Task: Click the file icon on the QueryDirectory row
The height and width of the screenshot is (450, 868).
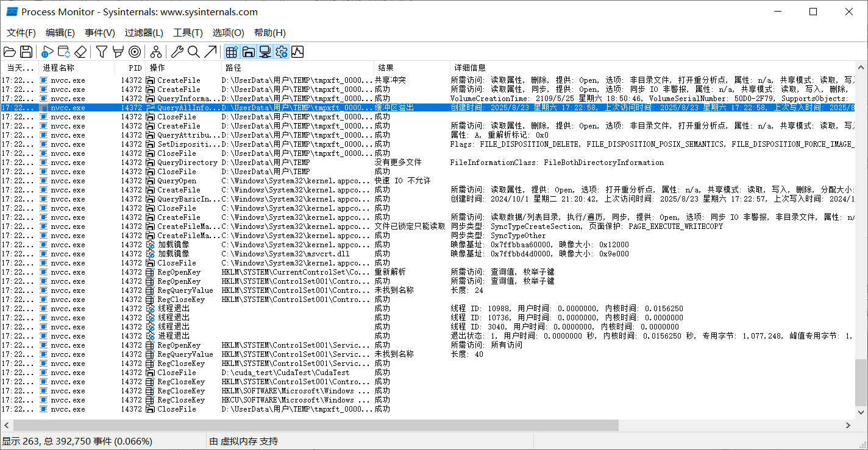Action: click(151, 163)
